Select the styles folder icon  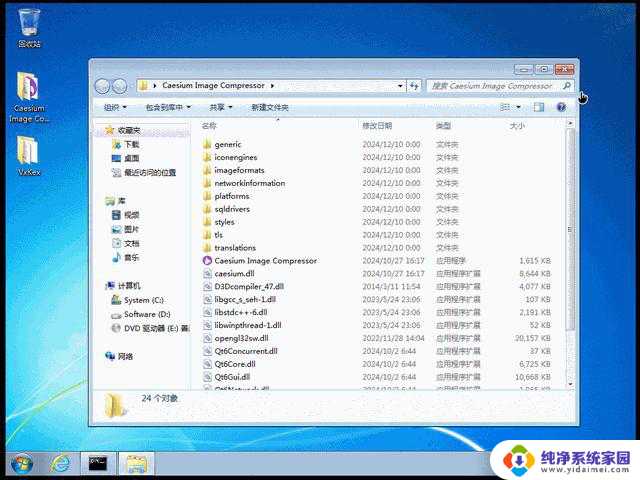207,222
